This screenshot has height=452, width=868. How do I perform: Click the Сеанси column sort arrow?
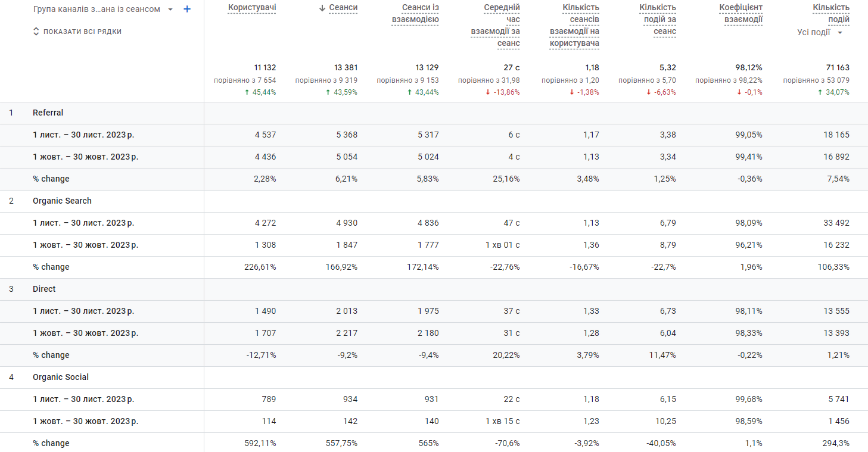point(322,8)
